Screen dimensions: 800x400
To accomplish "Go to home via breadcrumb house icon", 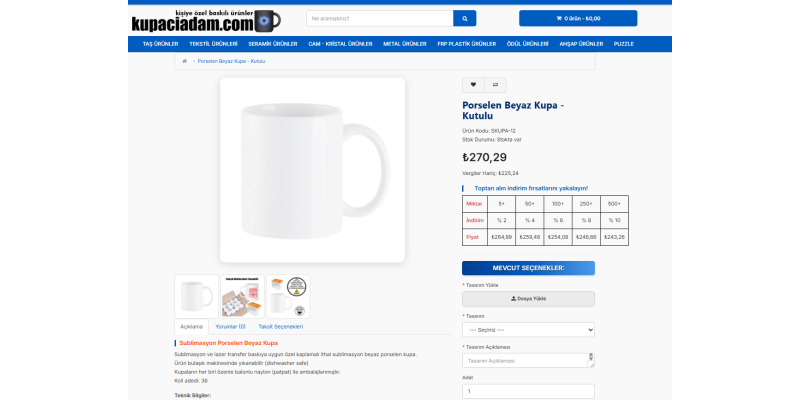I will click(184, 61).
